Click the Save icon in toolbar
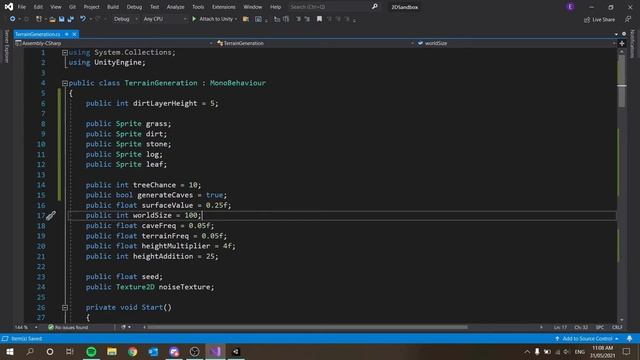This screenshot has width=640, height=360. point(61,19)
